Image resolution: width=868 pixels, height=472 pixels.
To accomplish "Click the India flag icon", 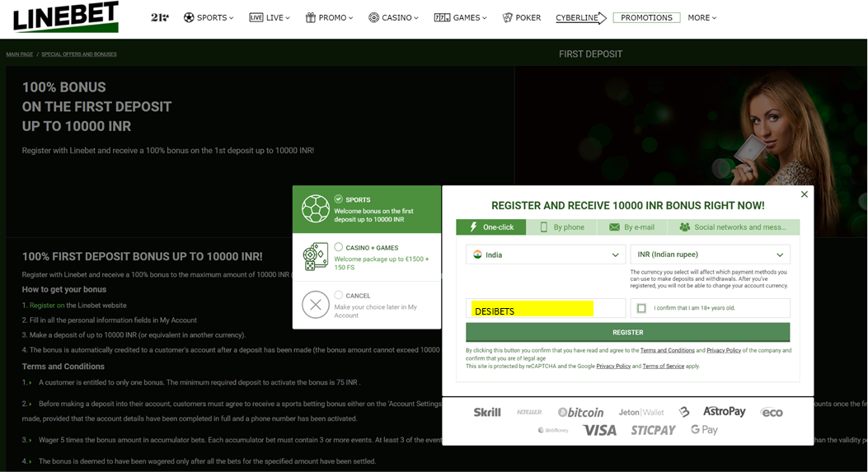I will pyautogui.click(x=477, y=255).
